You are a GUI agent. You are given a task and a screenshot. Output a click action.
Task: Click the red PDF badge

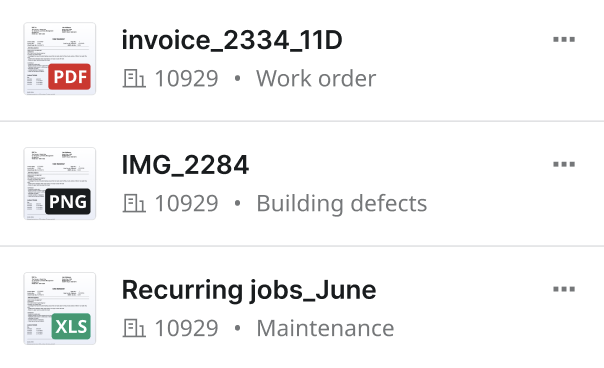(x=69, y=77)
